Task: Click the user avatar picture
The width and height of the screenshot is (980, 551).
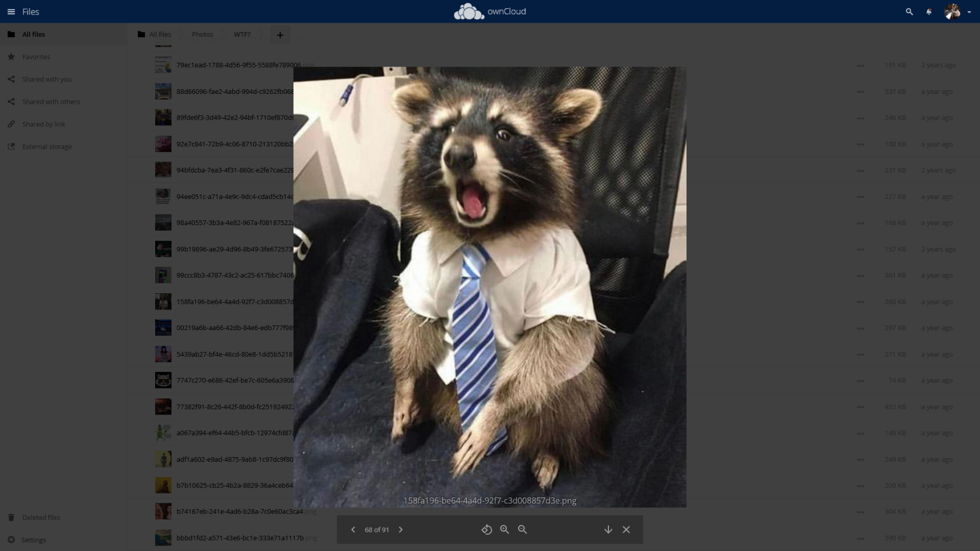Action: click(x=953, y=12)
